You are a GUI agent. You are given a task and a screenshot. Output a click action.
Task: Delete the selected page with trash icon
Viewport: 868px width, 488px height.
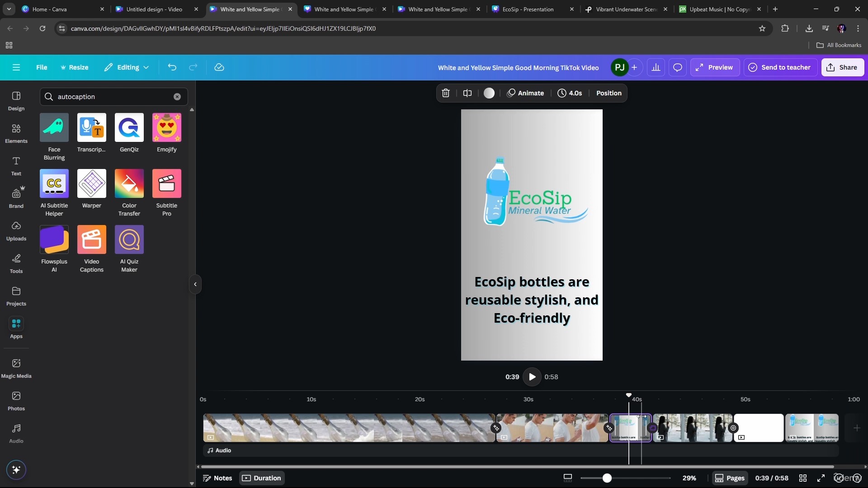tap(446, 93)
